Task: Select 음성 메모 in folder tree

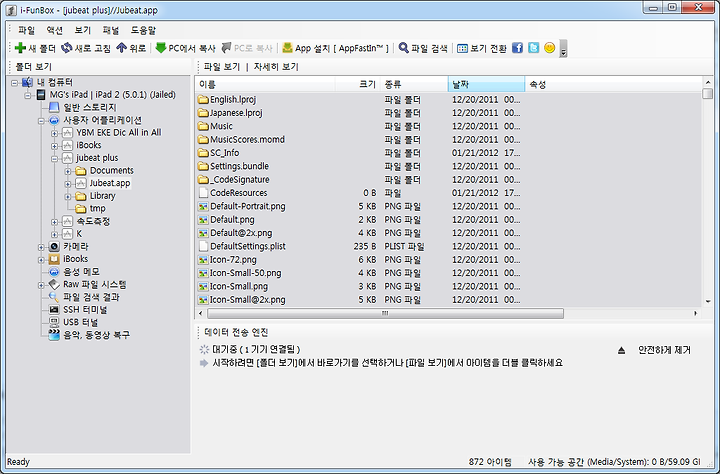Action: coord(81,272)
